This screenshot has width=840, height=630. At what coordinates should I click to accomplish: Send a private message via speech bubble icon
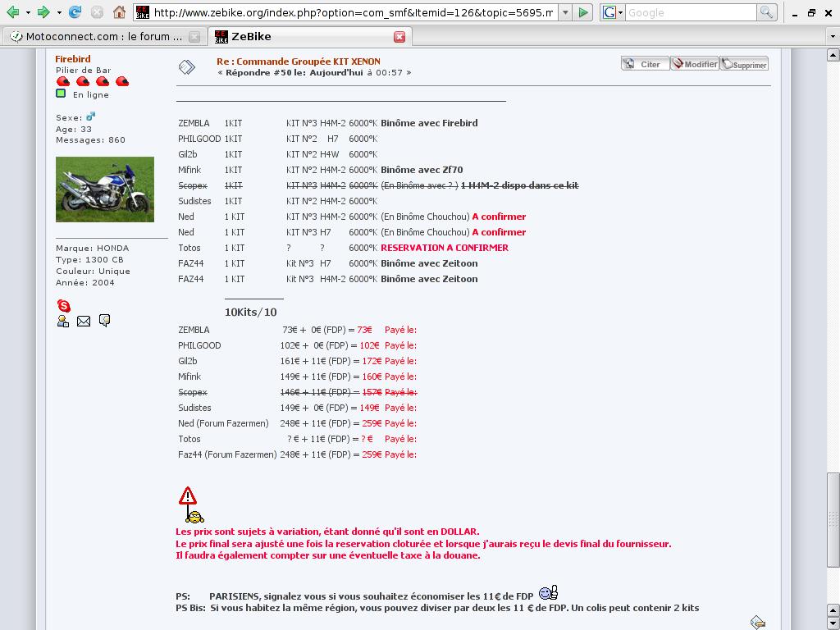coord(104,321)
